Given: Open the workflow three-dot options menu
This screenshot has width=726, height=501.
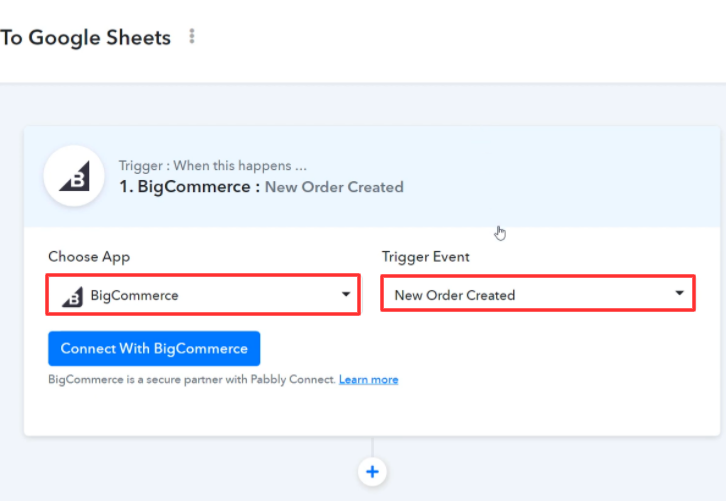Looking at the screenshot, I should point(192,36).
